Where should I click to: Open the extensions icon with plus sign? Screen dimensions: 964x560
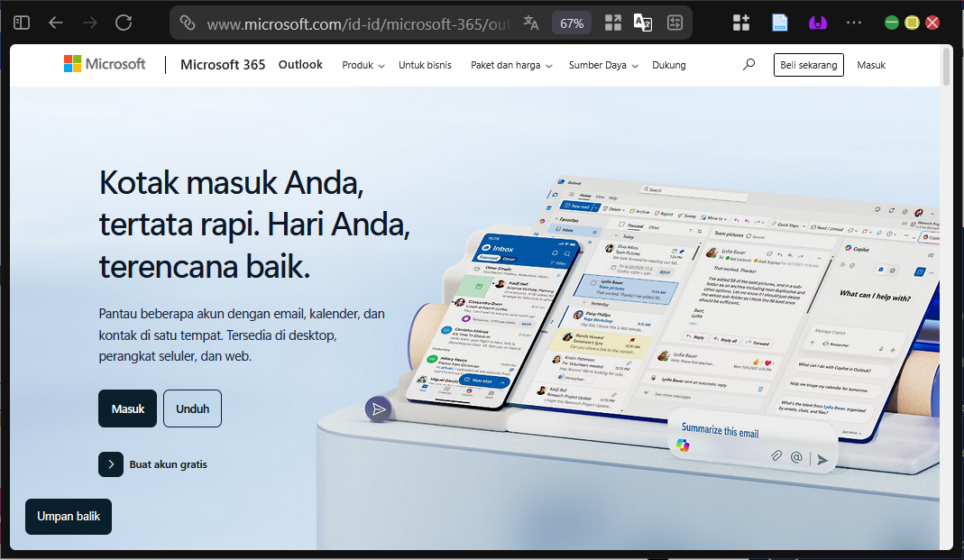[x=741, y=23]
